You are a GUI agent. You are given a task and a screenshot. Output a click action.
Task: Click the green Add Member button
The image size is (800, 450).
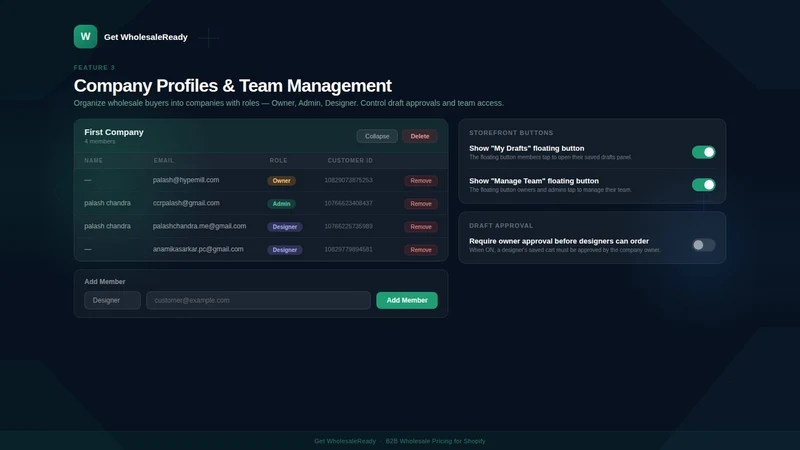[x=407, y=300]
